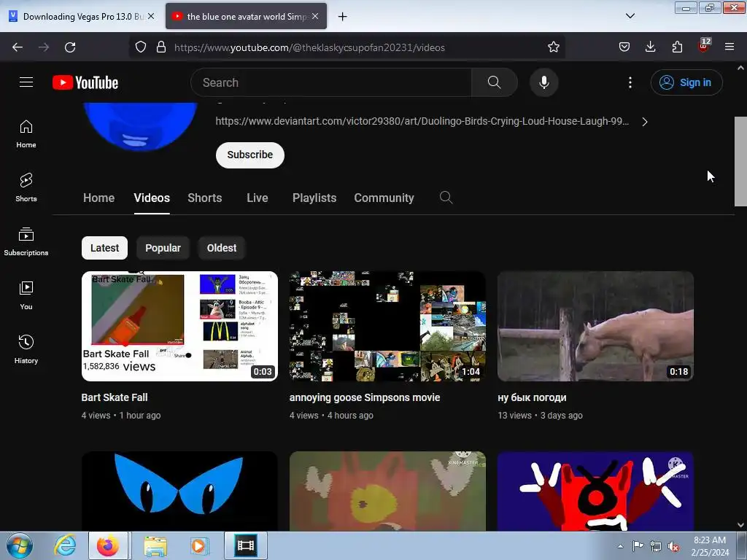Search within the channel using the magnifier
747x560 pixels.
[x=446, y=198]
